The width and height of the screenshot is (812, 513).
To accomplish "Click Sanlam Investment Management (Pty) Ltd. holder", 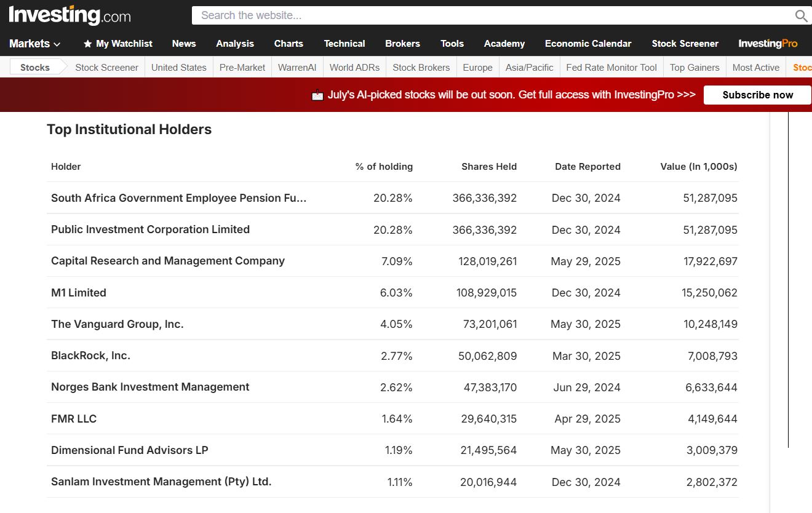I will coord(161,482).
